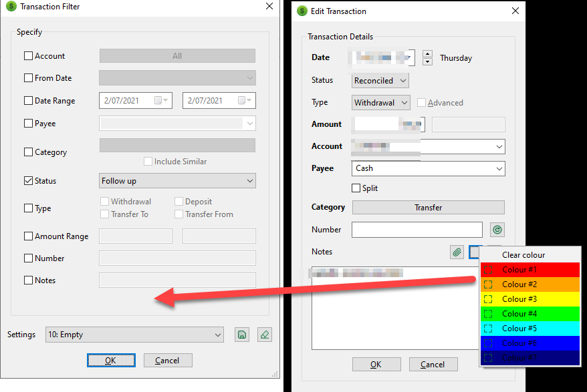Increase date with the spinner up arrow

[427, 54]
